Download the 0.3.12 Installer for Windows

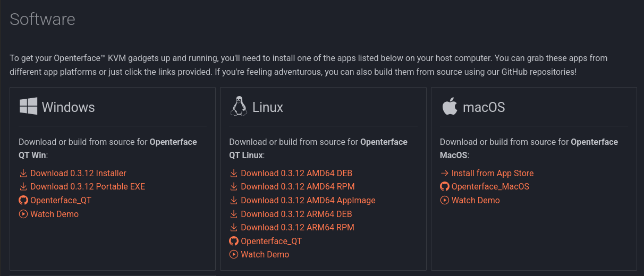(x=78, y=173)
